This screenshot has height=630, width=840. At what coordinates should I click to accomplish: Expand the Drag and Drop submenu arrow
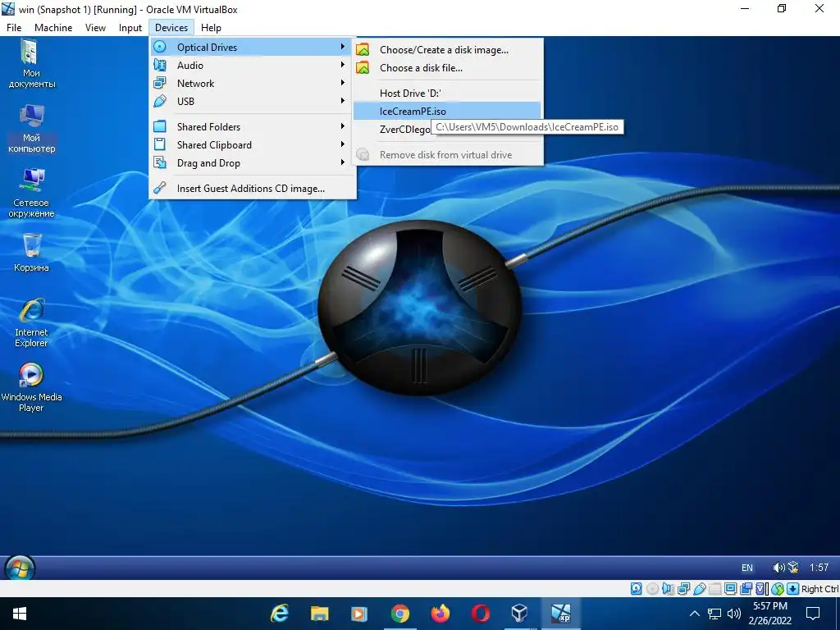[x=342, y=162]
